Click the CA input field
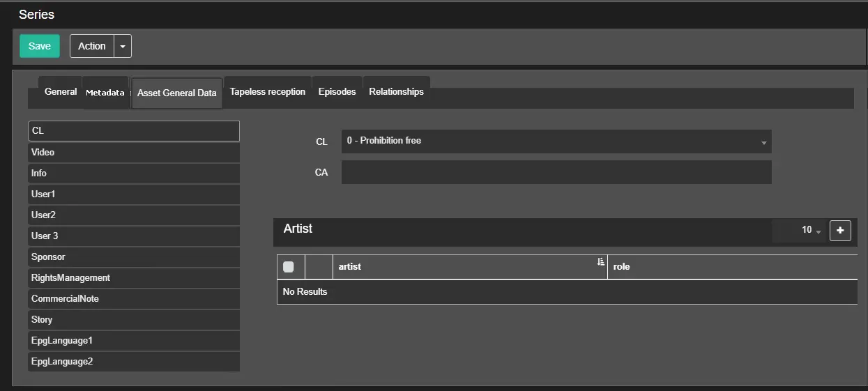 tap(556, 172)
